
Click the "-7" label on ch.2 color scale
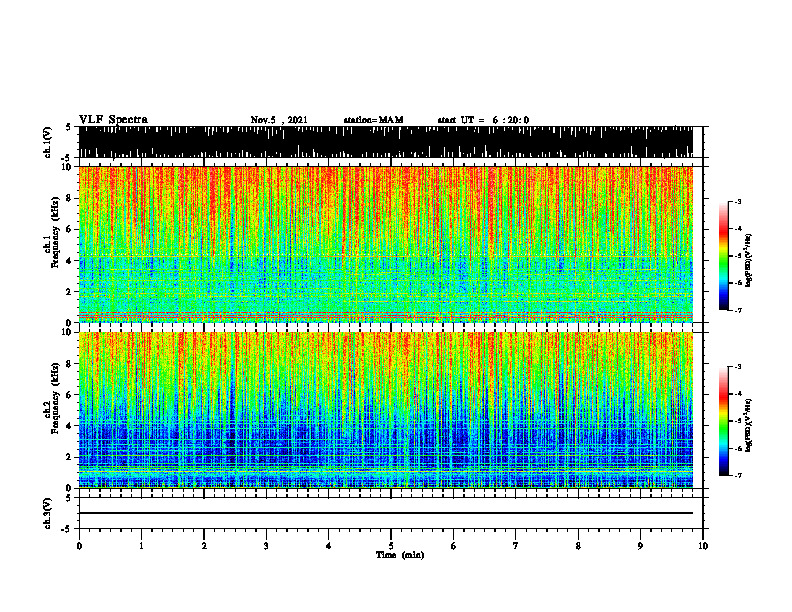[738, 475]
